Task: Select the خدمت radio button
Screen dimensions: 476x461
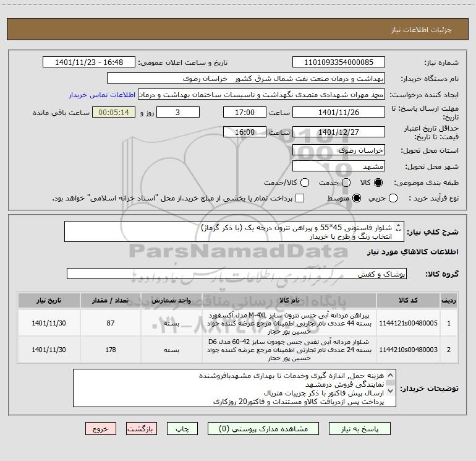Action: [x=346, y=183]
